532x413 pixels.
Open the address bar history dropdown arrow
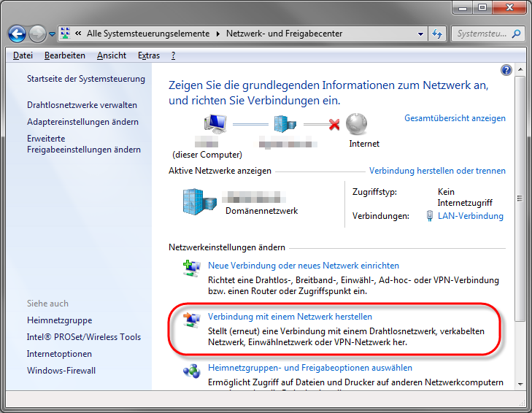point(420,34)
